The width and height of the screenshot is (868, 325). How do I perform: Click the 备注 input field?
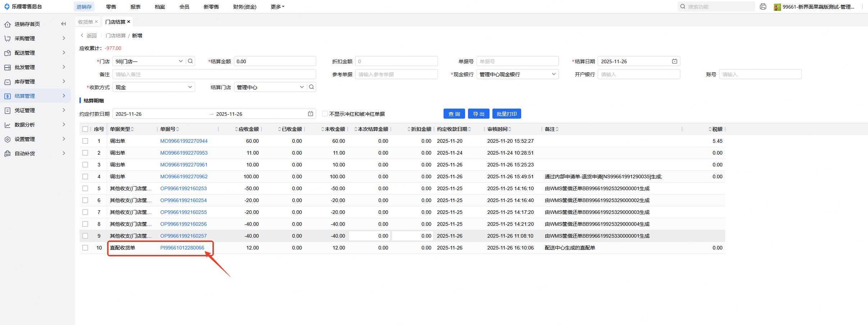pyautogui.click(x=214, y=74)
